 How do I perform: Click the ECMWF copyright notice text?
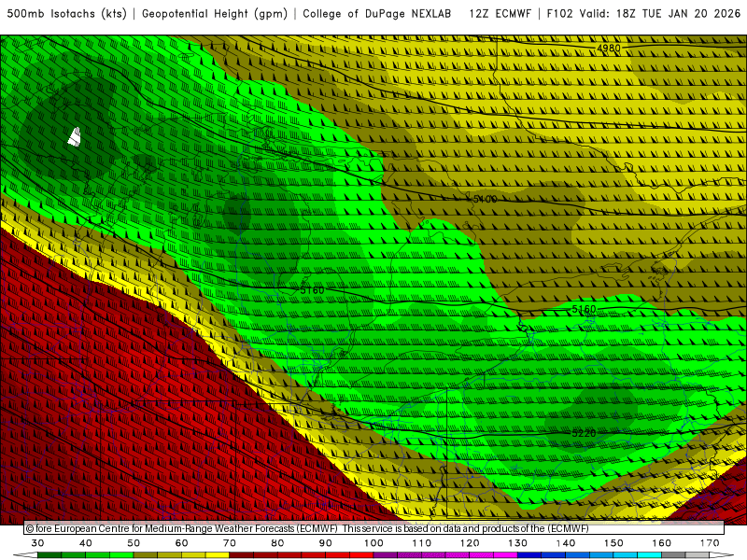(307, 528)
